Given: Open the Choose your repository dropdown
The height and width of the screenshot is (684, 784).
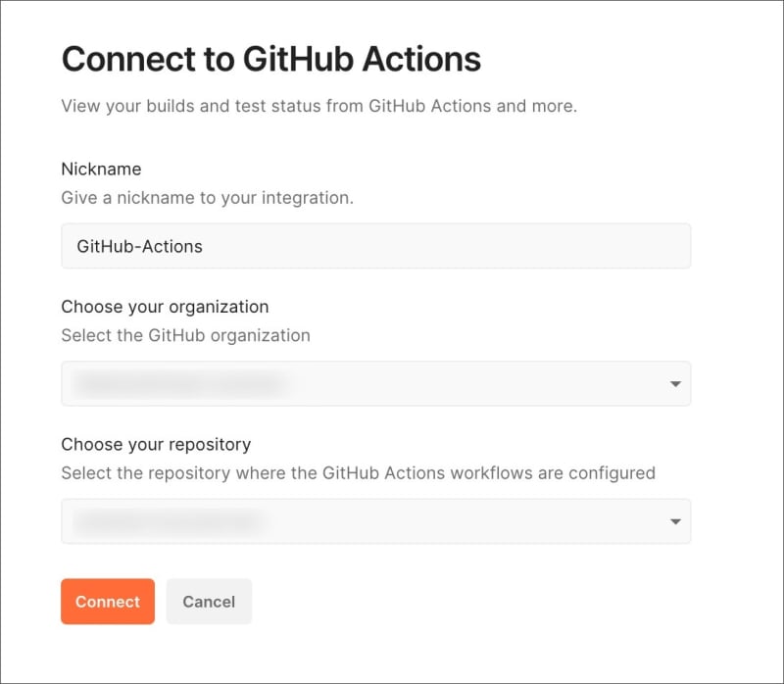Looking at the screenshot, I should coord(376,521).
